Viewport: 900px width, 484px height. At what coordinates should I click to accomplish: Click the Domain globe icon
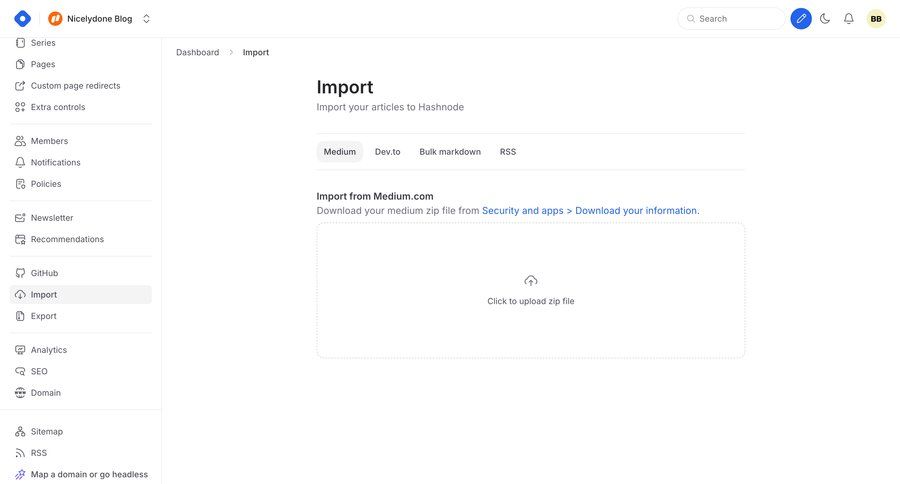pos(20,393)
